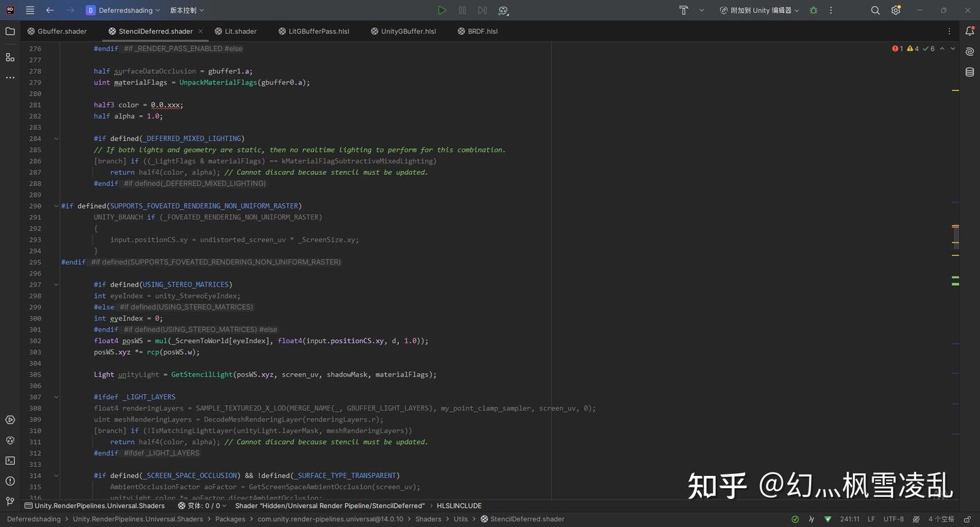Click the Shader "Hidden/Universal Render Pipeline/StencilDeferred" breadcrumb
Image resolution: width=980 pixels, height=527 pixels.
(329, 506)
